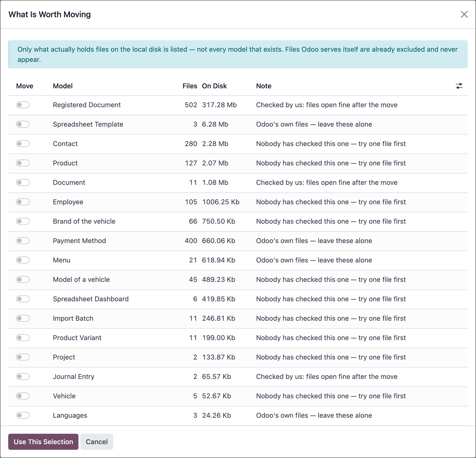Sort by the Move column header
The image size is (476, 458).
click(25, 86)
